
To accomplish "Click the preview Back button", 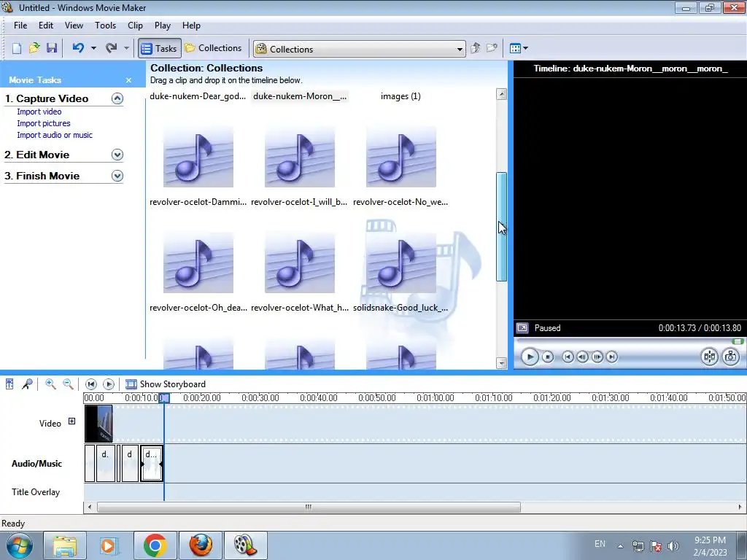I will (568, 357).
